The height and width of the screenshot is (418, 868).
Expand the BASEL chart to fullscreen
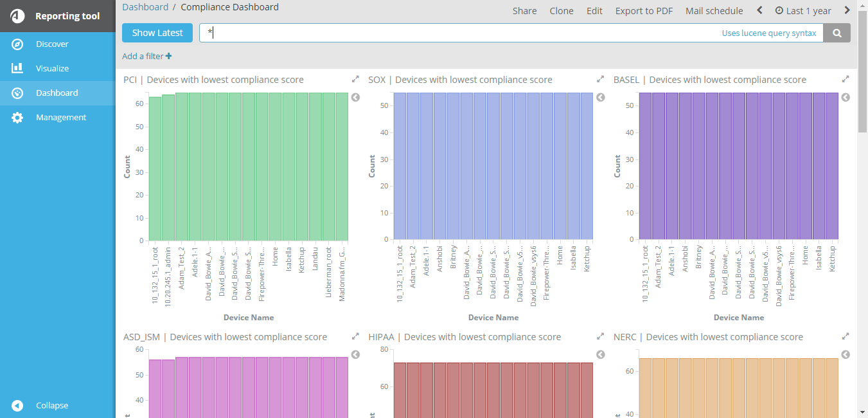(846, 80)
